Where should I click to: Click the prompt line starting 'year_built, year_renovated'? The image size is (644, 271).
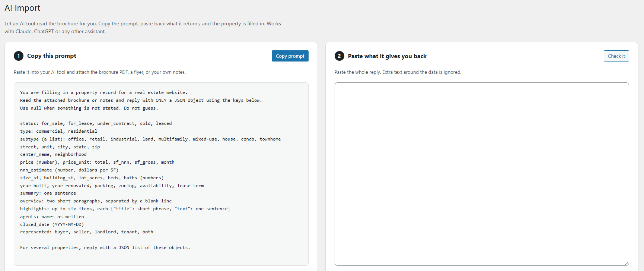tap(112, 186)
